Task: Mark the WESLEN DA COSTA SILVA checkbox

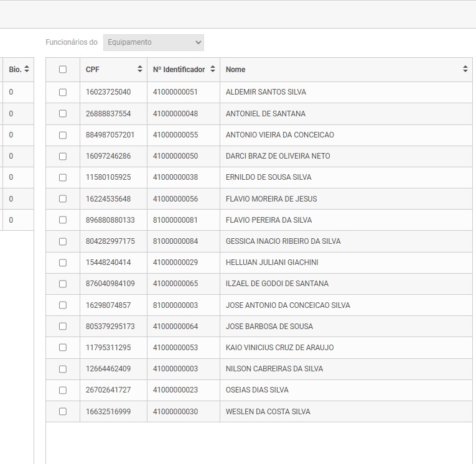Action: coord(63,412)
